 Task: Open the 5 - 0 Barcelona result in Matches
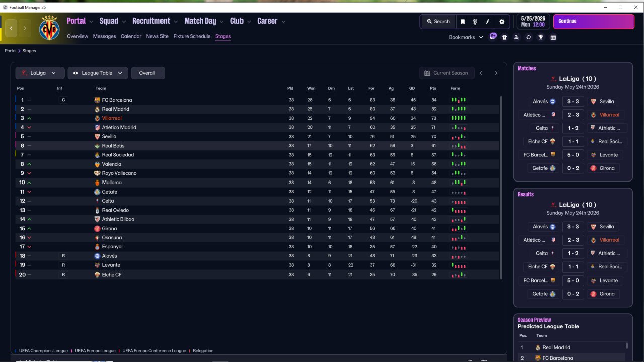(573, 155)
